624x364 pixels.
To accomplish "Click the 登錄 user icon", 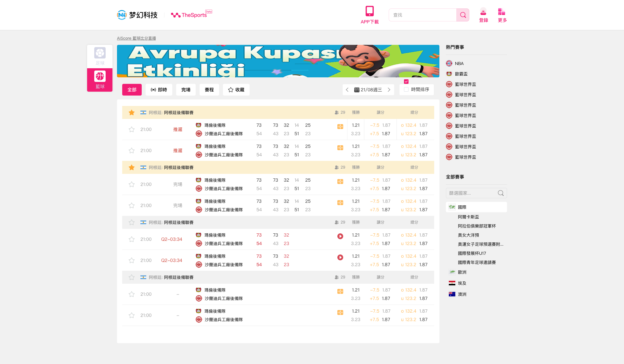I will pyautogui.click(x=483, y=12).
